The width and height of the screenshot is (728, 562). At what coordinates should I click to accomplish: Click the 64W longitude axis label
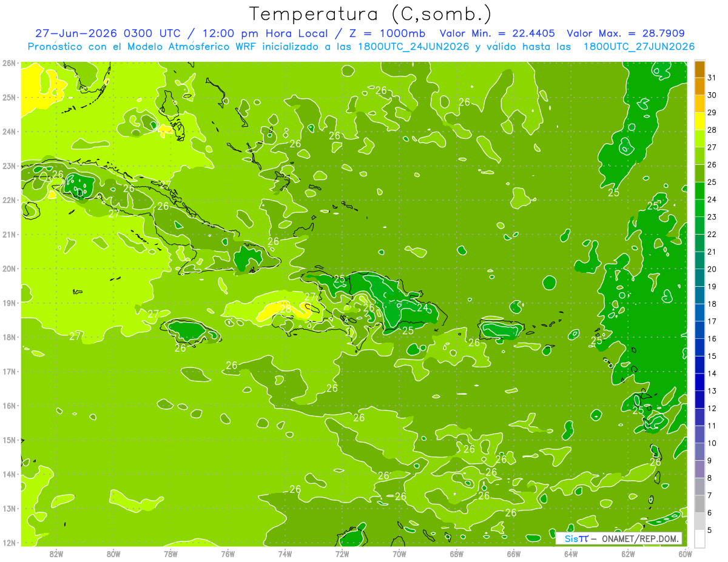click(x=571, y=554)
